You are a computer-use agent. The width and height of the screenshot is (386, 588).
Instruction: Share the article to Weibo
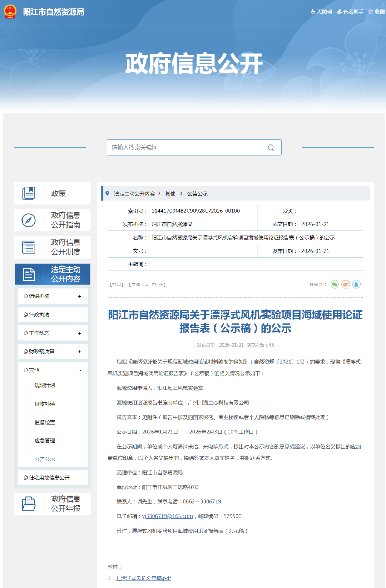(x=346, y=284)
